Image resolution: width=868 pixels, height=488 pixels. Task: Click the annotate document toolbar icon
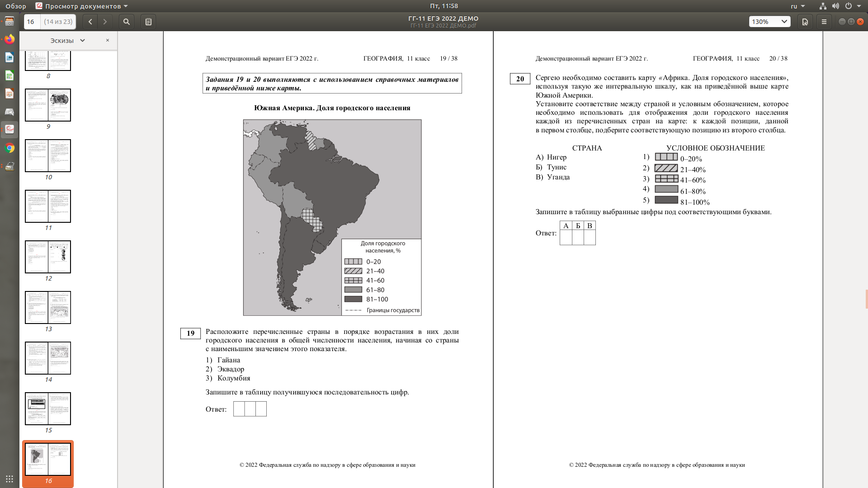805,22
